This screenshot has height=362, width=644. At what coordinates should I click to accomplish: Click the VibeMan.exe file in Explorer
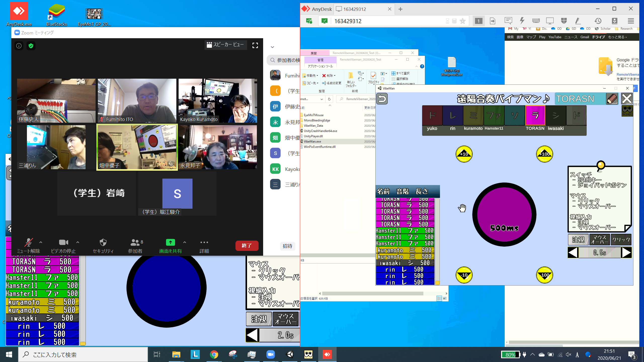pos(312,141)
